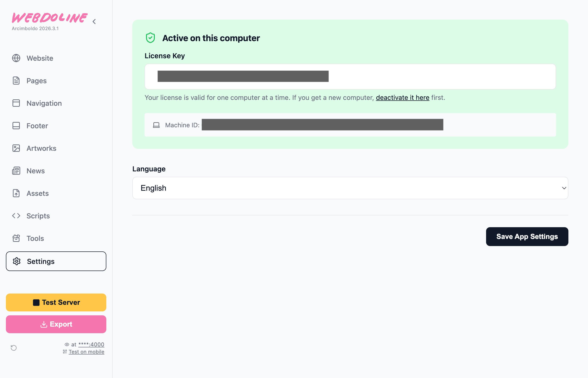Collapse the sidebar with the chevron
This screenshot has width=588, height=378.
pyautogui.click(x=94, y=22)
